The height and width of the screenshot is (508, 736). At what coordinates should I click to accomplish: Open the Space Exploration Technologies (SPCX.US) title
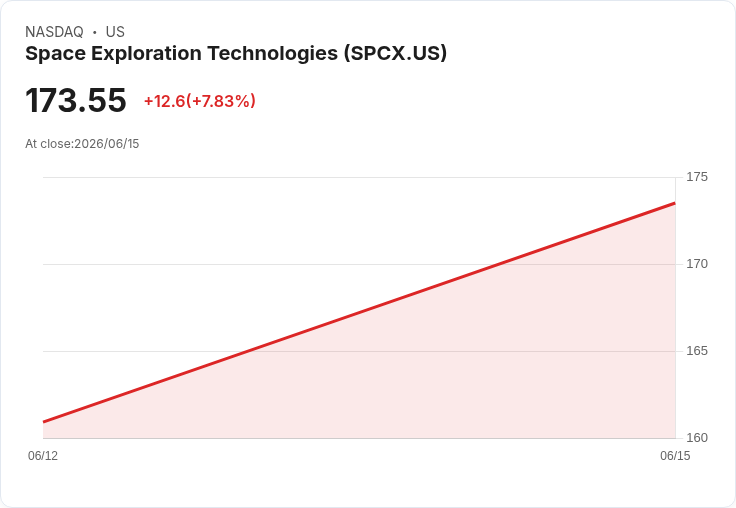click(236, 53)
